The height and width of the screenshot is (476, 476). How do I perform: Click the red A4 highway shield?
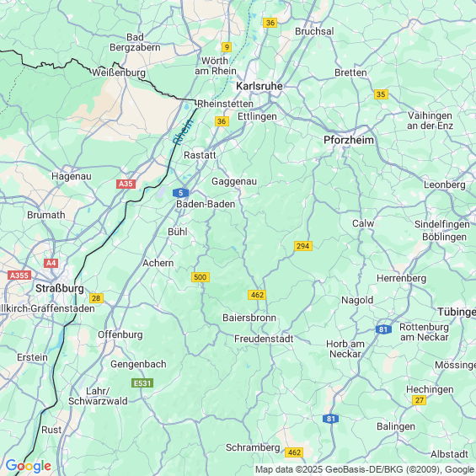51,263
